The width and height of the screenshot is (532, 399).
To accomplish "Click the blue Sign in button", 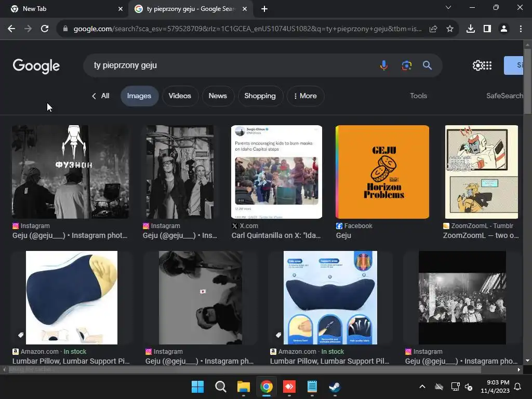I will coord(514,65).
